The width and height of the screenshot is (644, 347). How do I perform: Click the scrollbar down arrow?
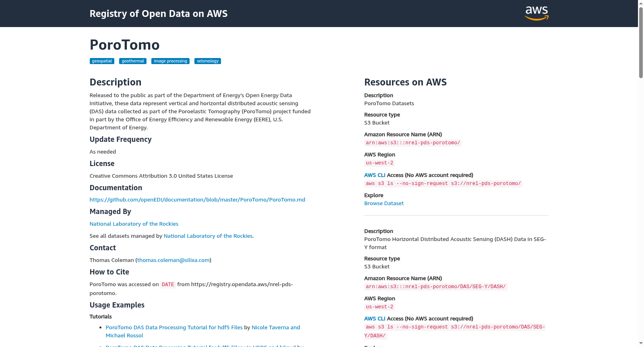641,344
